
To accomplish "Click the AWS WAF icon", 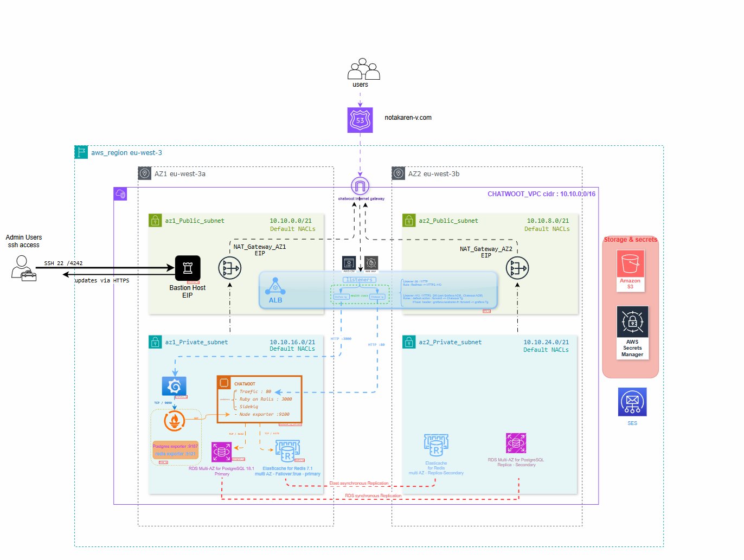I will (x=371, y=262).
